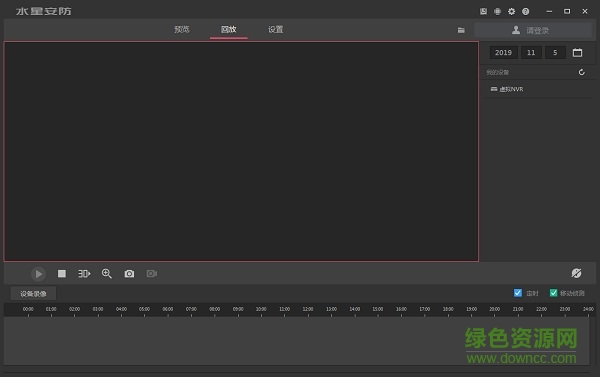
Task: Minimize the window
Action: click(x=549, y=11)
